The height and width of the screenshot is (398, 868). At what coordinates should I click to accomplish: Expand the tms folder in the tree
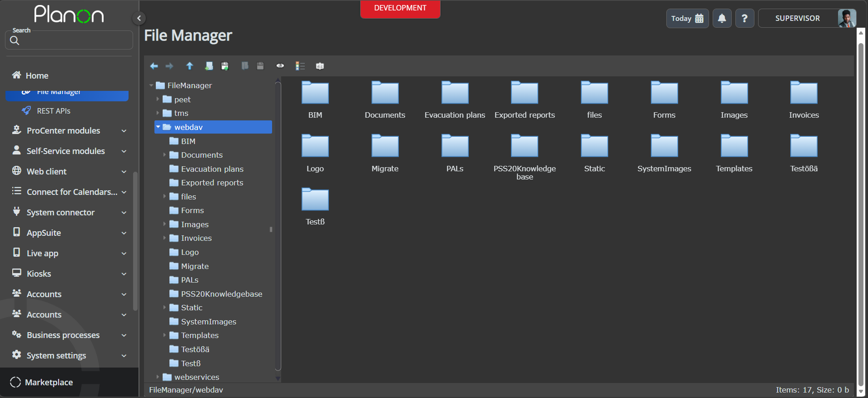point(158,113)
